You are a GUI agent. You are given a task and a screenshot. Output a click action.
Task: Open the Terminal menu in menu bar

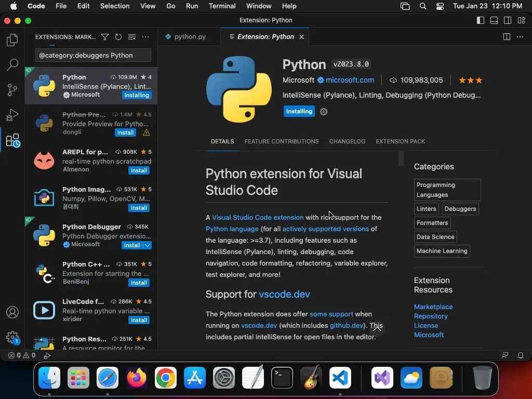[x=222, y=6]
